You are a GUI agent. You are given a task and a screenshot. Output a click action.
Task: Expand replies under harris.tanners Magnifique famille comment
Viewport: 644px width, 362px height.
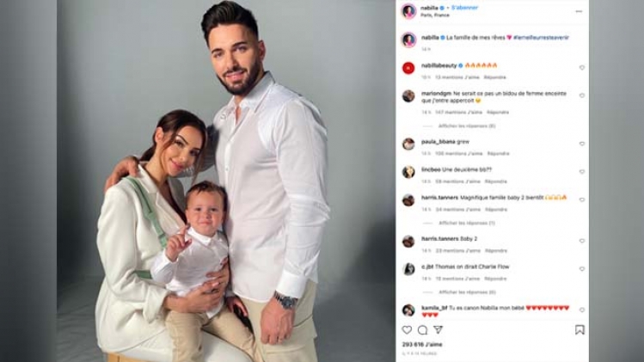(x=467, y=223)
